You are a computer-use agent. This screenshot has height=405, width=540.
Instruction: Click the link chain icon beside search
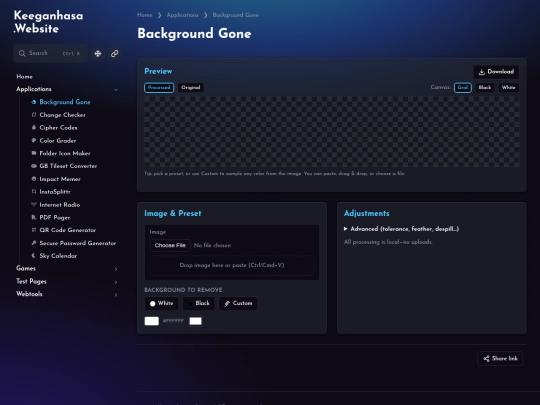click(x=115, y=53)
